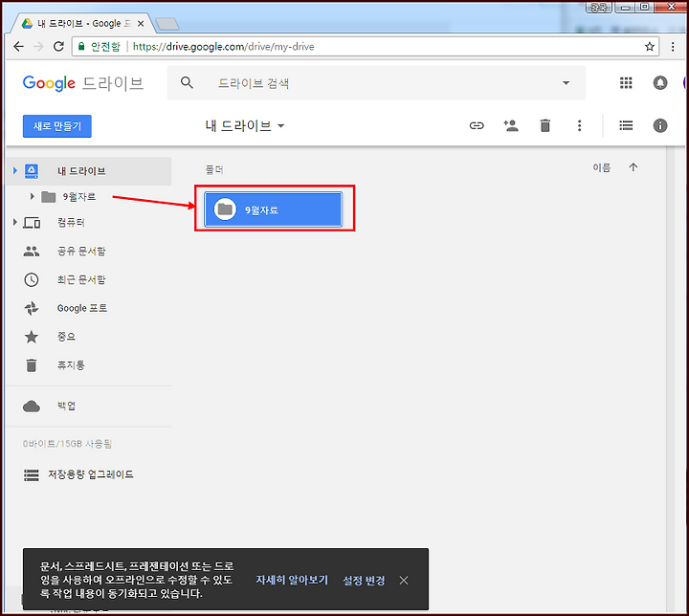Dismiss the offline notification toast
Viewport: 689px width, 616px height.
404,581
